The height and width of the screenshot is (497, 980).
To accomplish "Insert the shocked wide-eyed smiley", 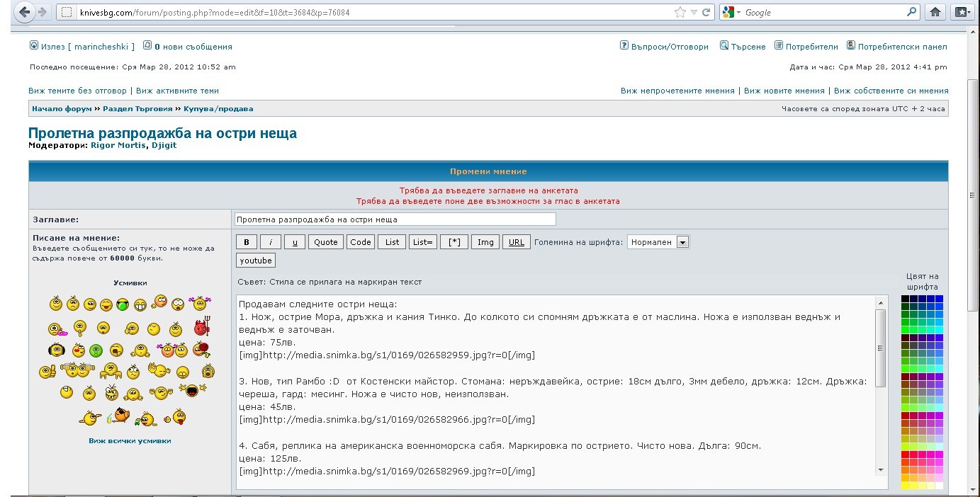I will (x=178, y=304).
